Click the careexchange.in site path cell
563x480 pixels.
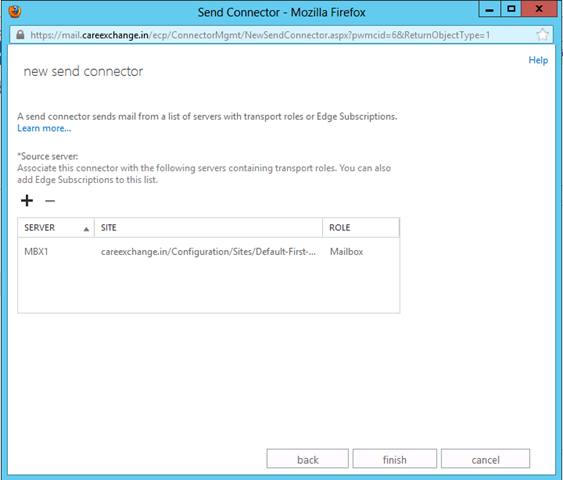(x=208, y=252)
